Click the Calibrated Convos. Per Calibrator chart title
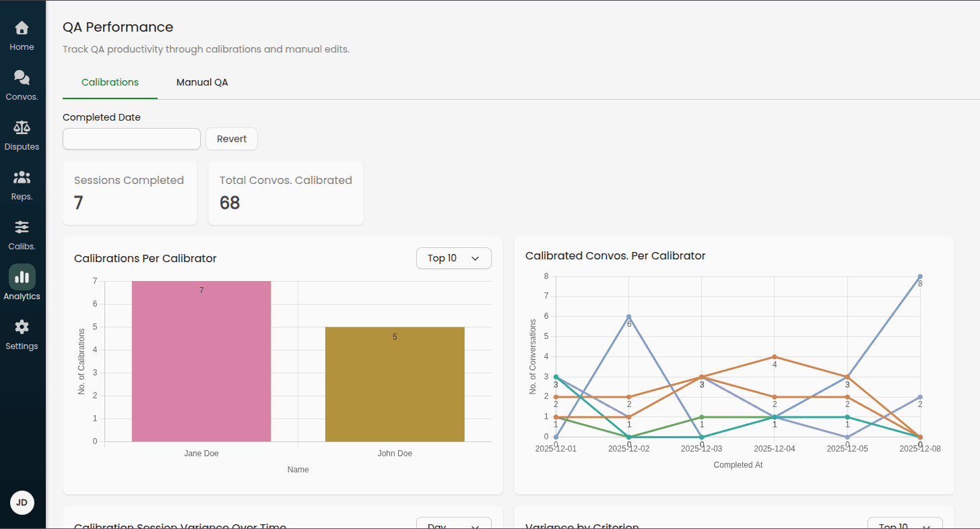 point(615,255)
